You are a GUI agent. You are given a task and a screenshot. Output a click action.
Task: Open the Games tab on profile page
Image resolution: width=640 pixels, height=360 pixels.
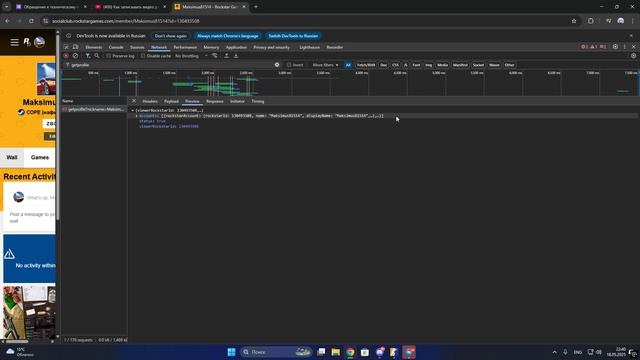[40, 158]
